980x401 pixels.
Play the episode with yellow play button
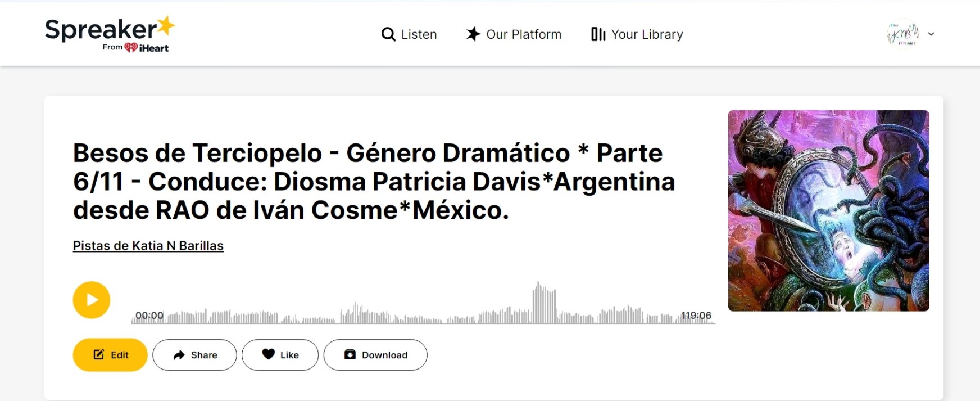pyautogui.click(x=92, y=300)
